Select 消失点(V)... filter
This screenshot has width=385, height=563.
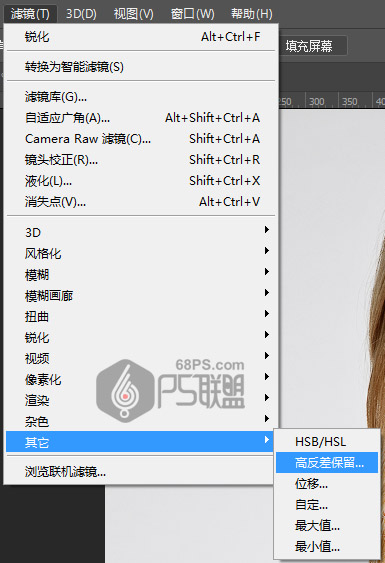(142, 202)
